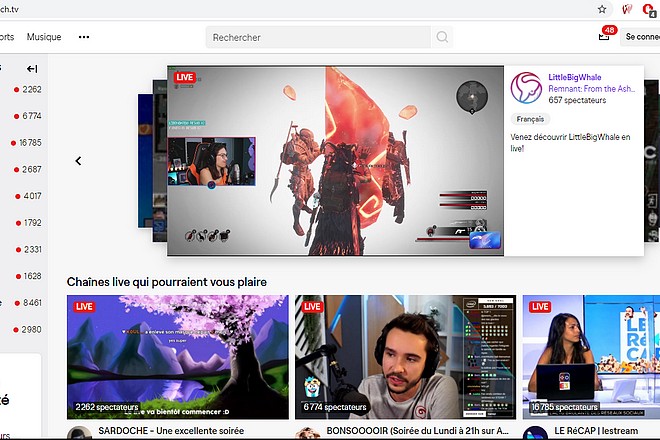The height and width of the screenshot is (440, 660).
Task: Open the Remnant: From the Ashes game link
Action: tap(590, 89)
